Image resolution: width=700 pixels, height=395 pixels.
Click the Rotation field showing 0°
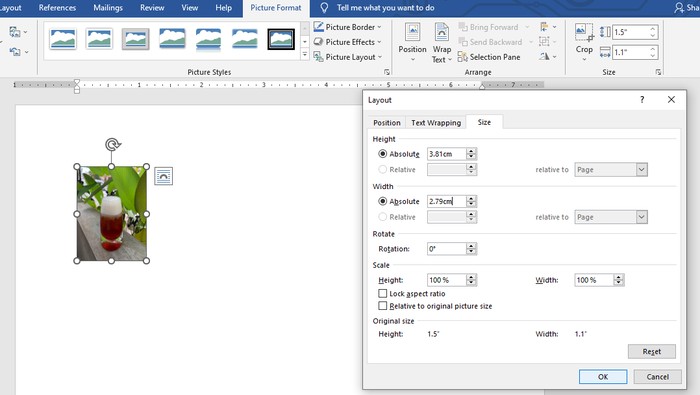[446, 249]
